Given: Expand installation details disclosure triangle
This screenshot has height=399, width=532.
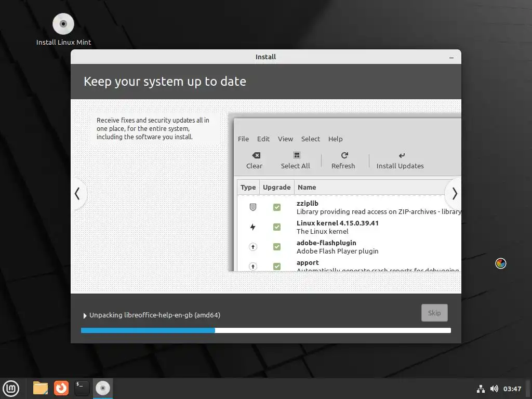Looking at the screenshot, I should (x=85, y=315).
